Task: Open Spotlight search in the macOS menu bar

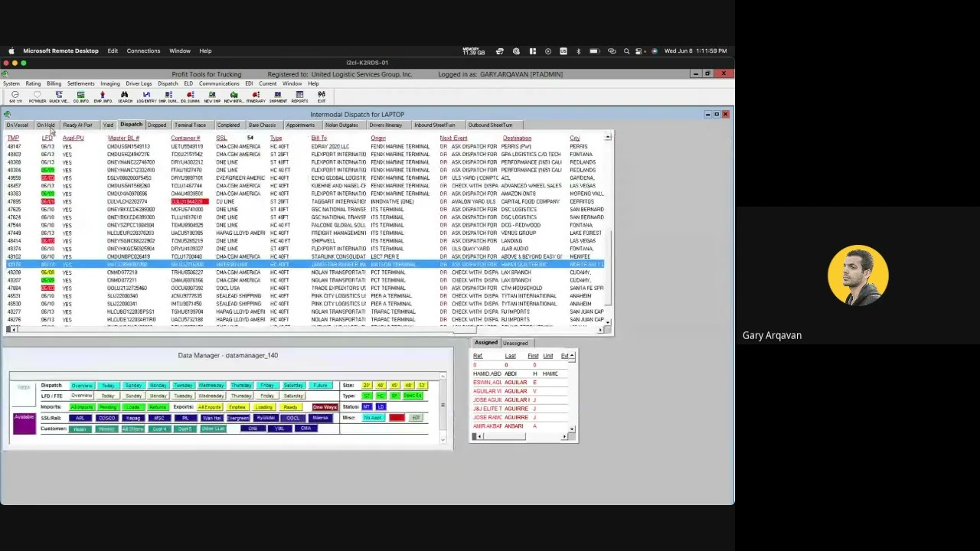Action: pyautogui.click(x=626, y=51)
